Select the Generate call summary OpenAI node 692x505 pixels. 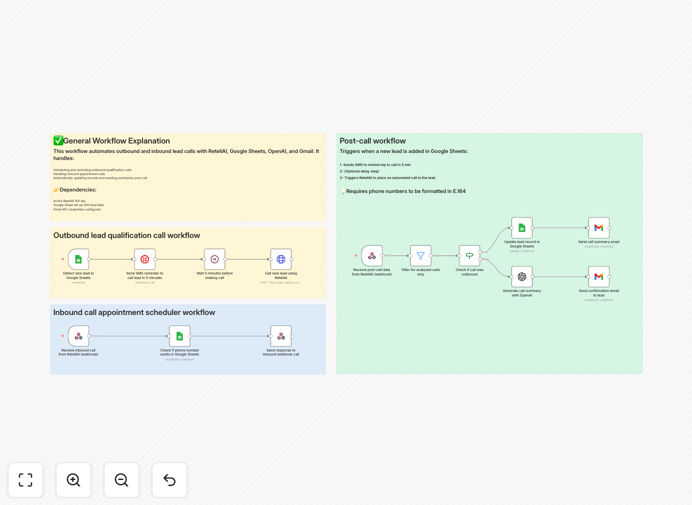pos(522,277)
